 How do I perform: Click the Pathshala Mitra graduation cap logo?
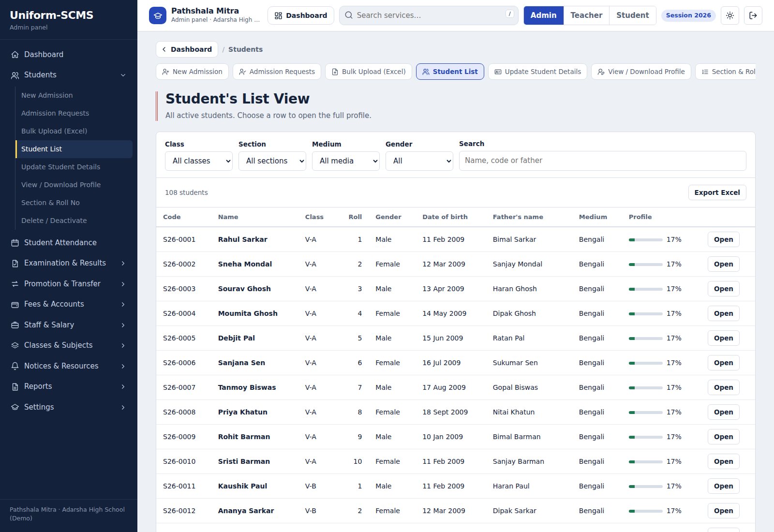tap(158, 15)
